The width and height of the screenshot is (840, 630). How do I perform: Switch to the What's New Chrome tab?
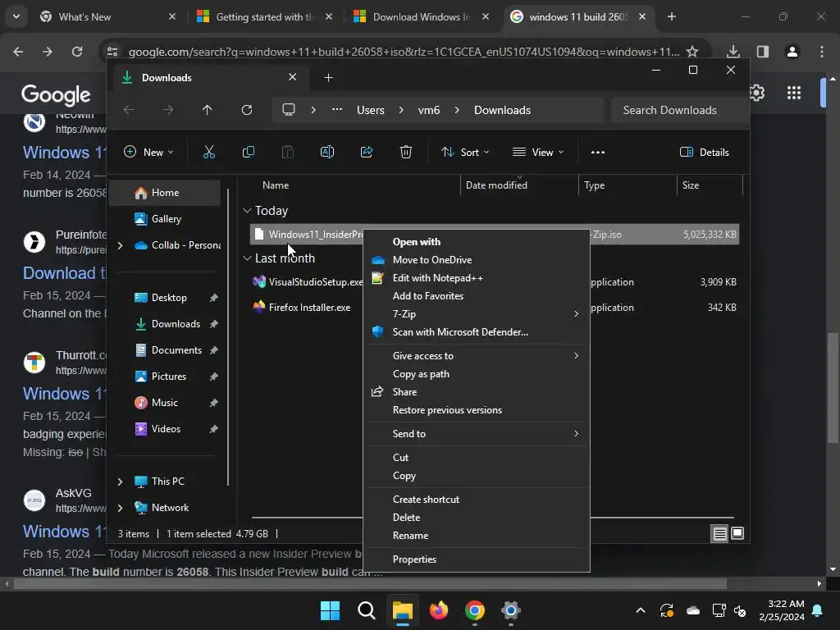(x=107, y=16)
